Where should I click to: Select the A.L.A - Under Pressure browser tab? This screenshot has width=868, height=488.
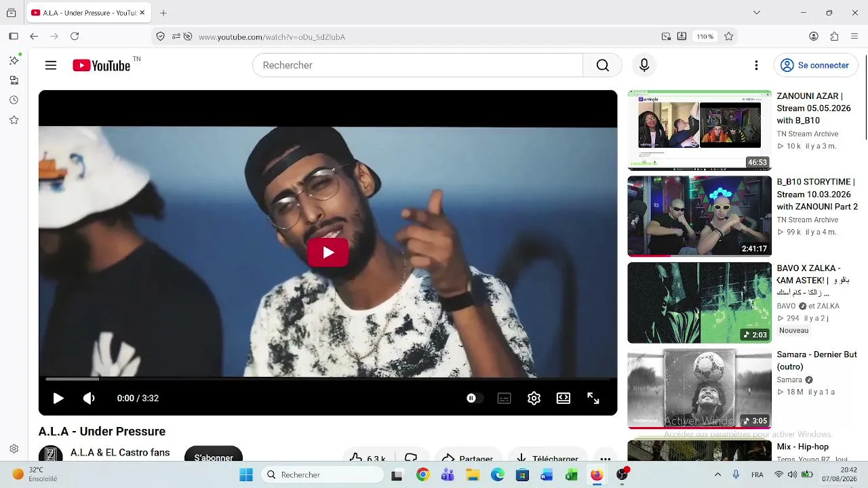[x=88, y=13]
